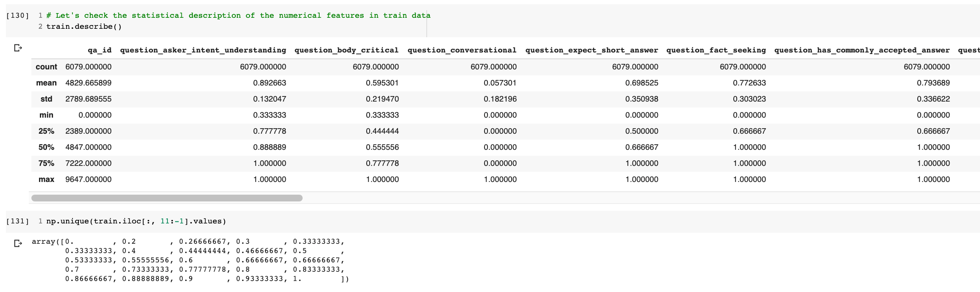
Task: Click 0.555556 in the 50% row
Action: point(382,147)
